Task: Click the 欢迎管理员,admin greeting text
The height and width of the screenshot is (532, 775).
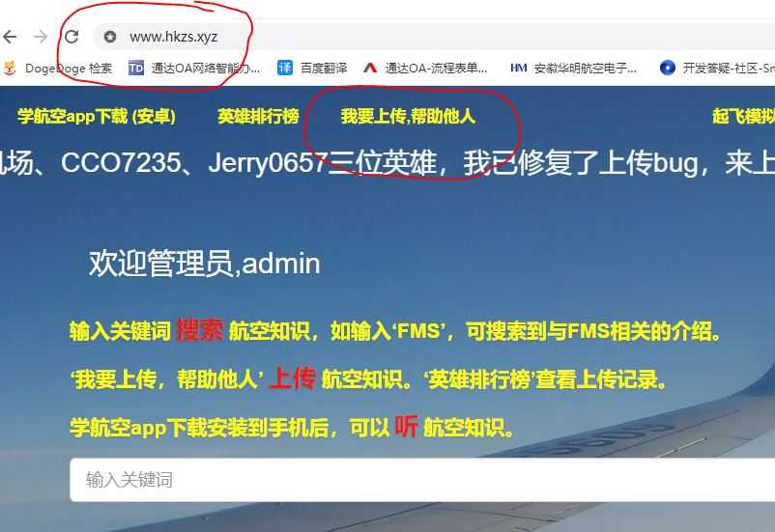Action: (x=204, y=264)
